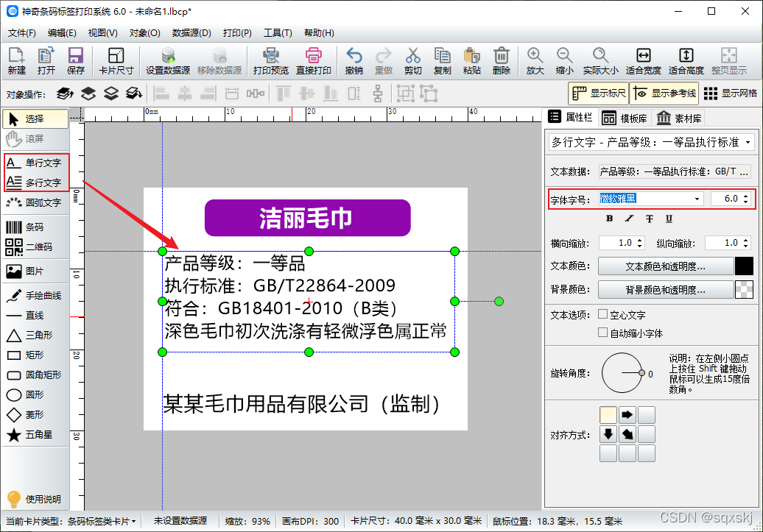Delete object with 删除 trash icon
The image size is (763, 532).
(x=502, y=61)
